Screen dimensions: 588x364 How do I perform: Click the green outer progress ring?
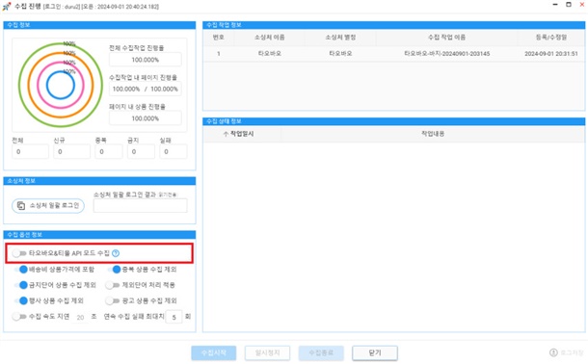[x=19, y=86]
